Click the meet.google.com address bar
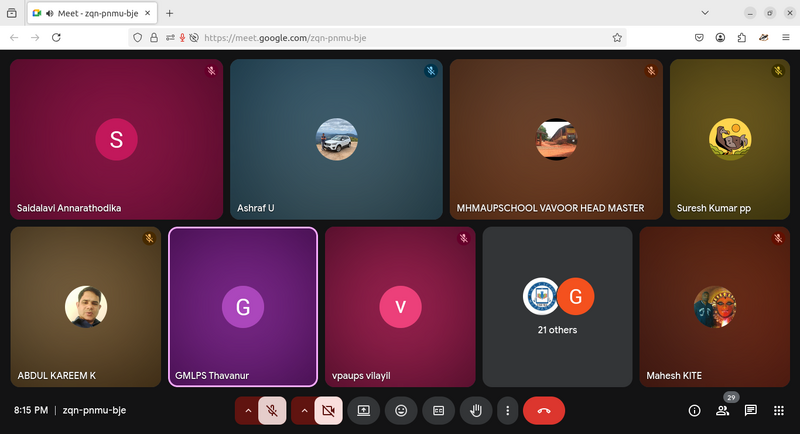Screen dimensions: 800x434 [400, 37]
